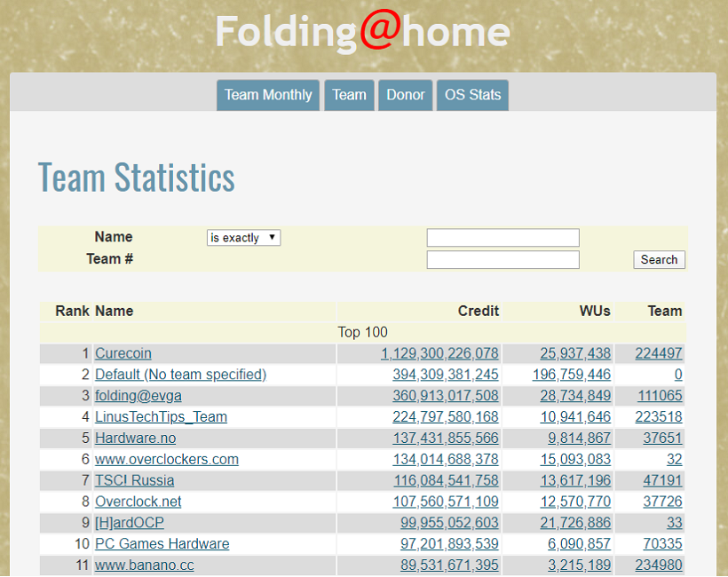Open folding@evga team number 111065

click(x=660, y=396)
